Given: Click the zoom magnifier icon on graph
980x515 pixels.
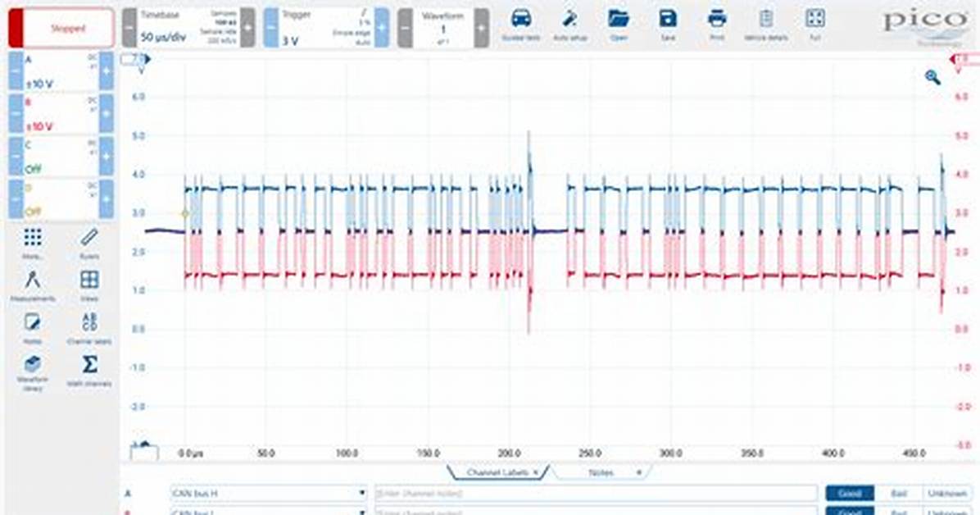Looking at the screenshot, I should (x=932, y=77).
